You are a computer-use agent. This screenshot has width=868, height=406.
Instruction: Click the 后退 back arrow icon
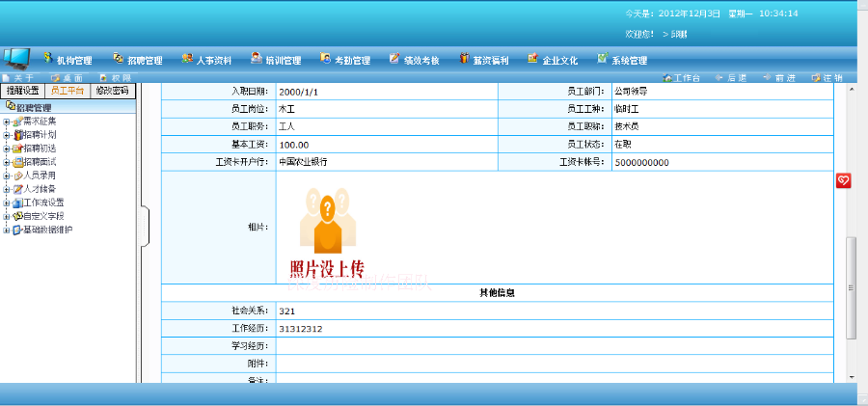tap(719, 77)
